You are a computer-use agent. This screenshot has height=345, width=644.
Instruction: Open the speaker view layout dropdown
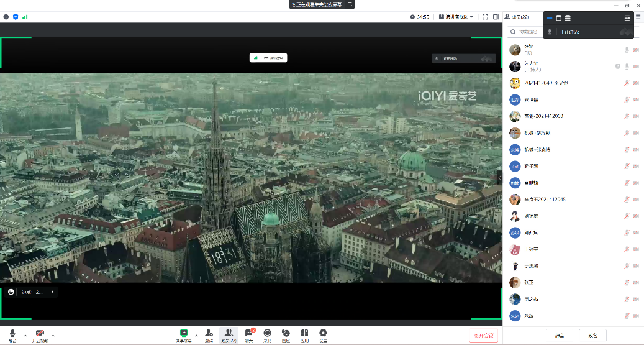pos(456,17)
